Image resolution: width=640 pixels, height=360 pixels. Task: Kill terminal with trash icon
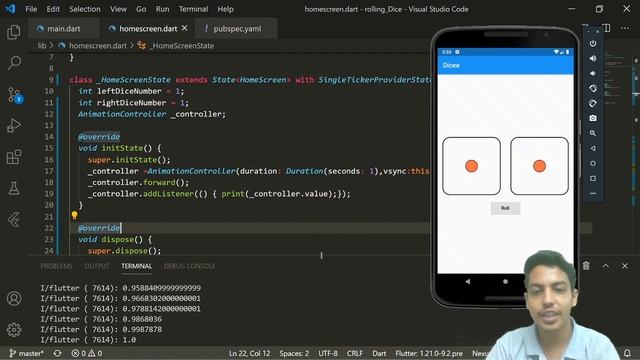click(586, 266)
